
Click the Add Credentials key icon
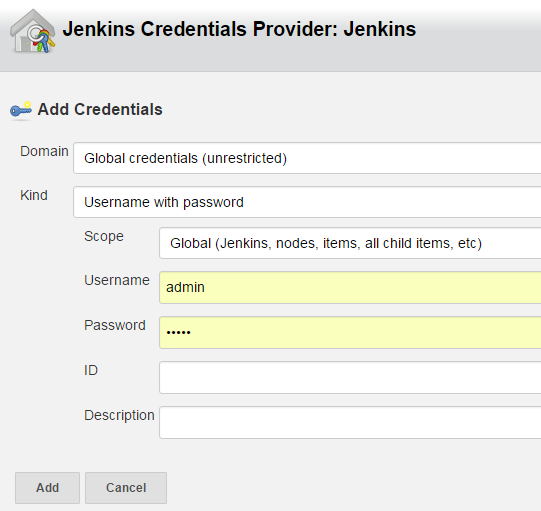click(x=21, y=110)
